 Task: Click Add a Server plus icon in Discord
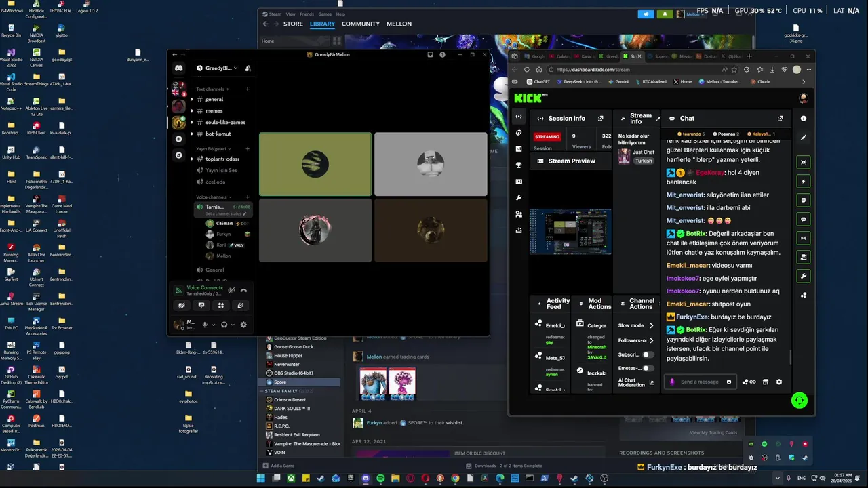[x=178, y=139]
